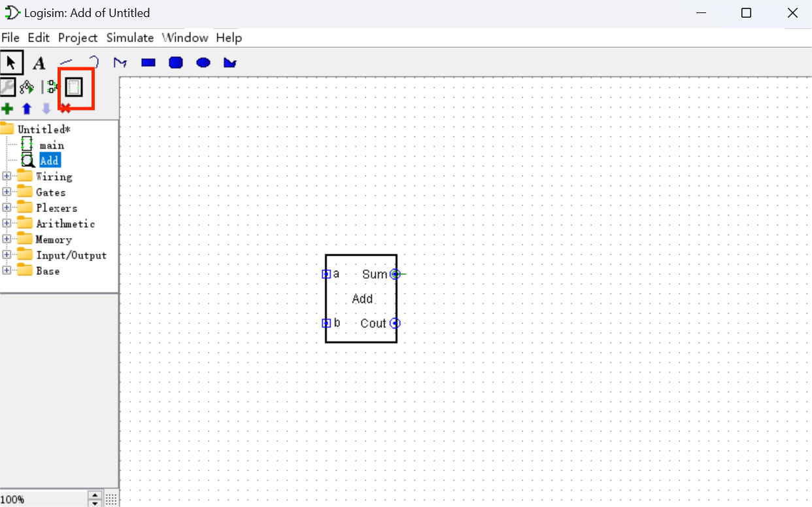
Task: Toggle the grid display button
Action: point(111,498)
